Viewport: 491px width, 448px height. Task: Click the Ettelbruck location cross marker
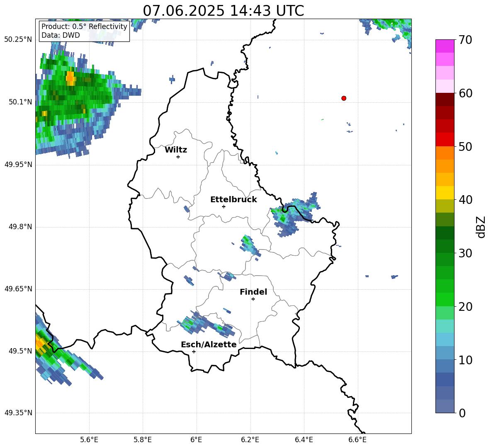224,206
